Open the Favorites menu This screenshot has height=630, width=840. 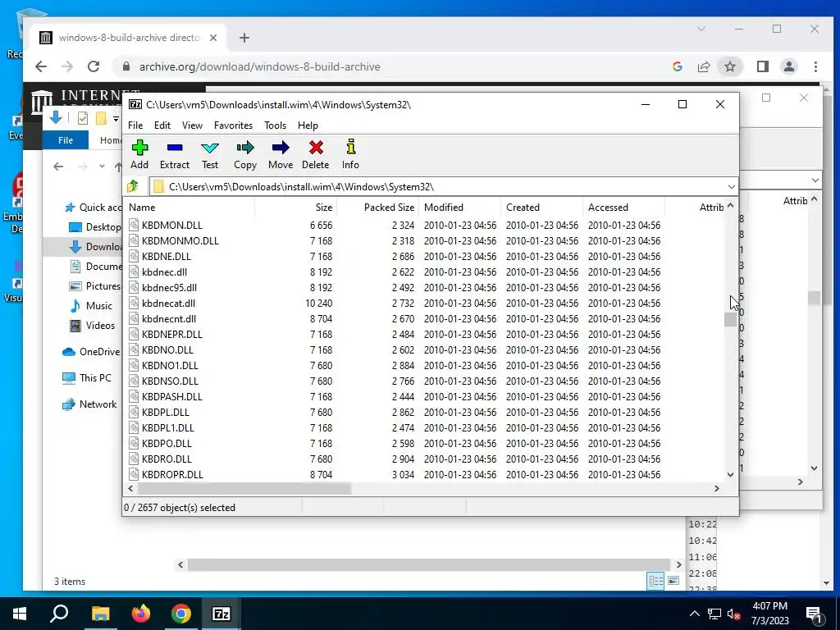tap(233, 125)
